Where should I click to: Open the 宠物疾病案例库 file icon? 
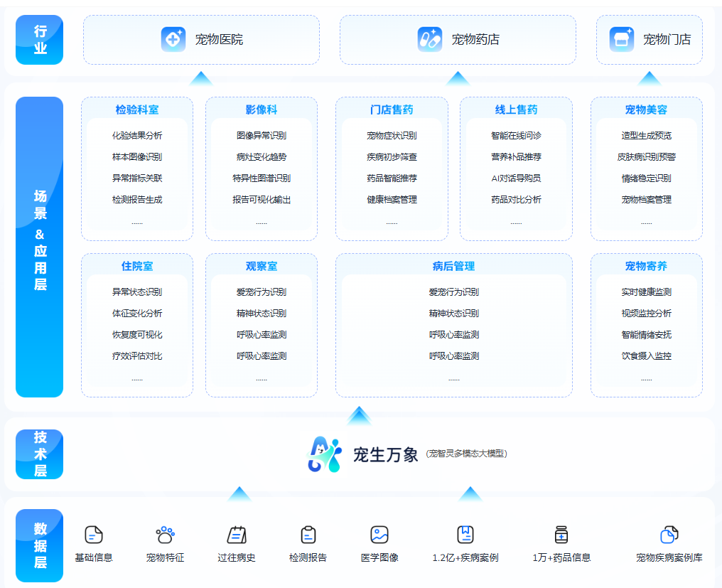tap(669, 535)
